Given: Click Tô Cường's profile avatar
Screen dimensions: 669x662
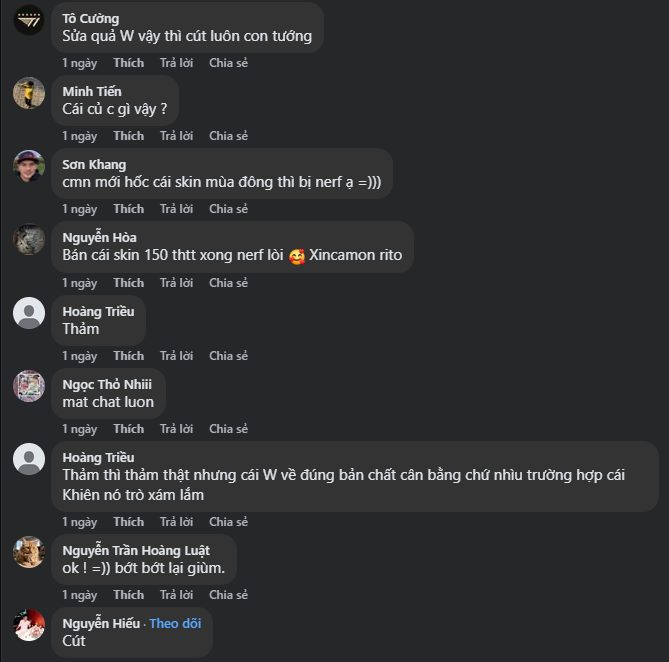Looking at the screenshot, I should tap(29, 19).
